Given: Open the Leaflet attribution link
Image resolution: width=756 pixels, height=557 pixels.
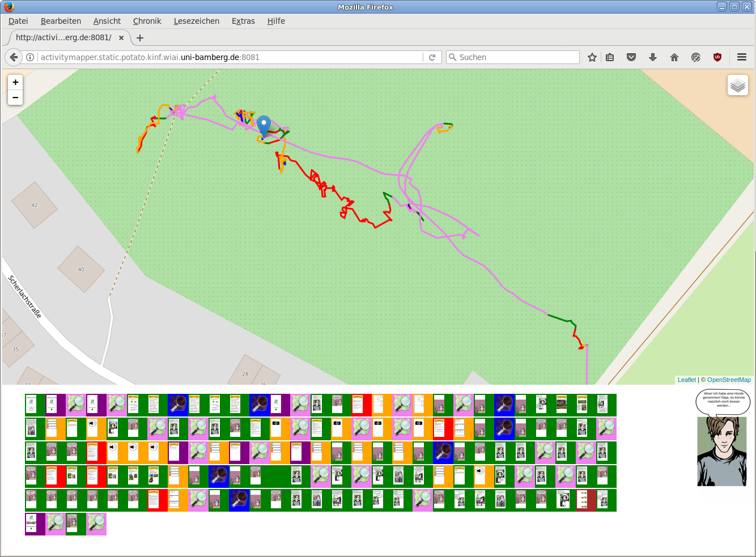Looking at the screenshot, I should click(686, 380).
